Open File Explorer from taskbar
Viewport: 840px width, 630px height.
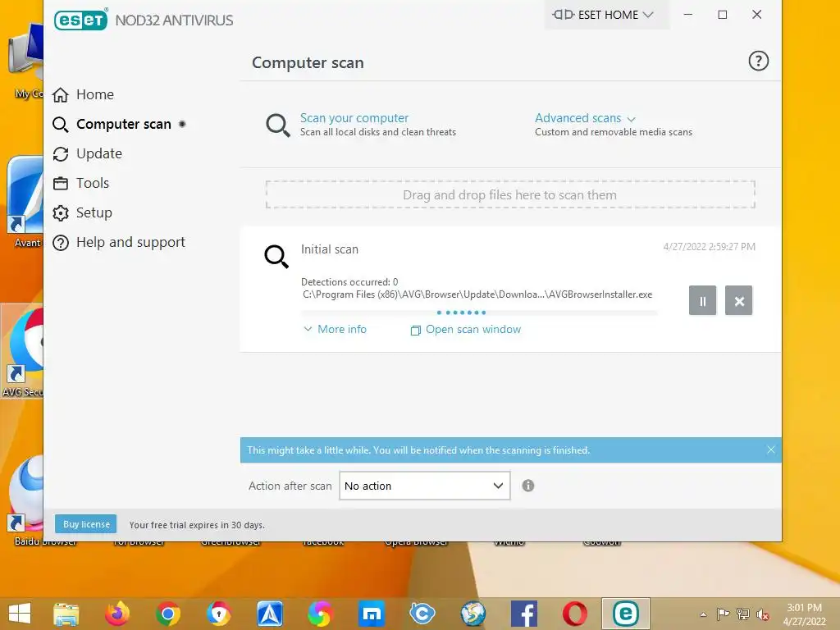tap(66, 614)
